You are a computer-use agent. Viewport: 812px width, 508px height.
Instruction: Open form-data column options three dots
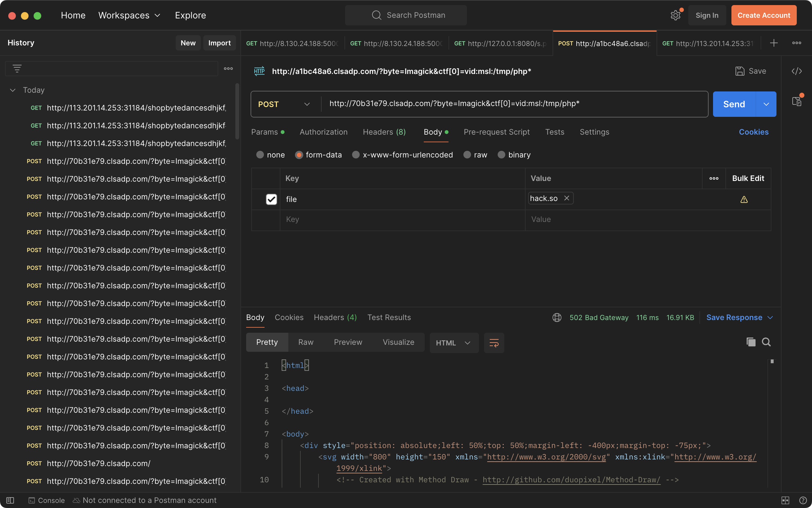(x=714, y=178)
